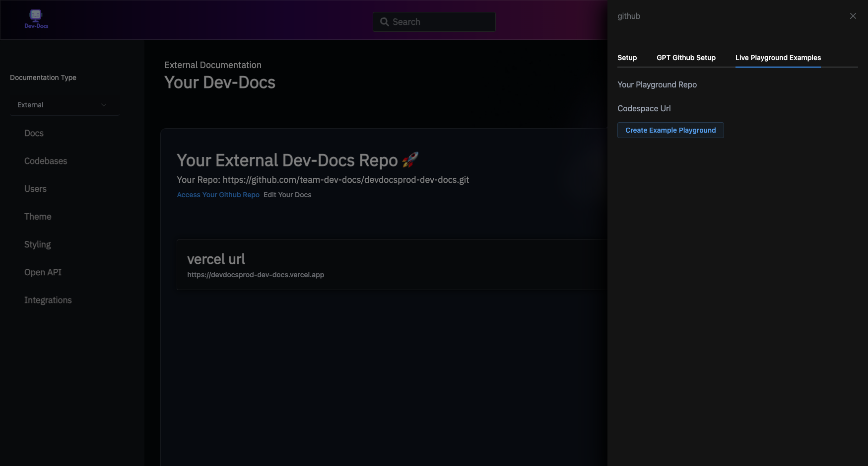Click the Create Example Playground button
868x466 pixels.
(x=670, y=130)
